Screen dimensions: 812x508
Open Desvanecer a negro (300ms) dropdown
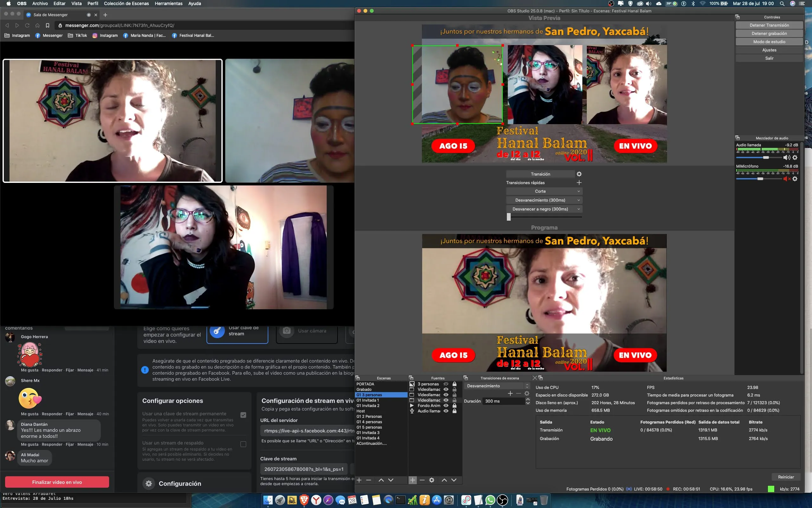[544, 209]
